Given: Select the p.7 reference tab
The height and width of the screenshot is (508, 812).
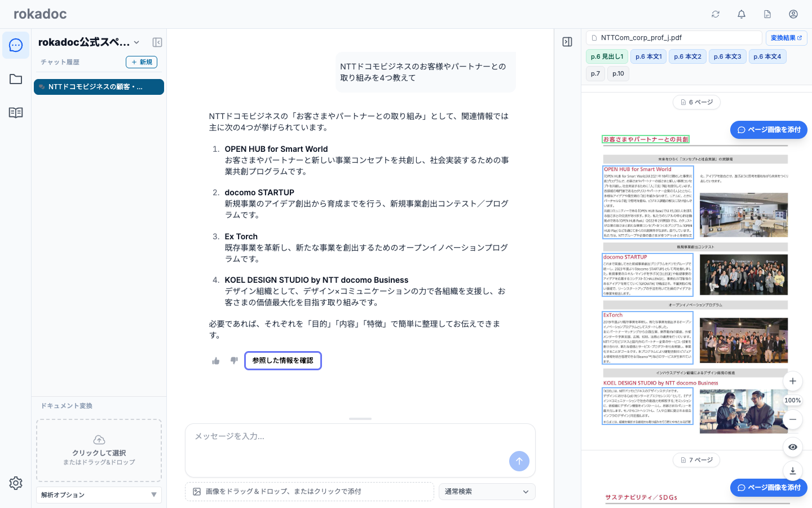Looking at the screenshot, I should [595, 73].
